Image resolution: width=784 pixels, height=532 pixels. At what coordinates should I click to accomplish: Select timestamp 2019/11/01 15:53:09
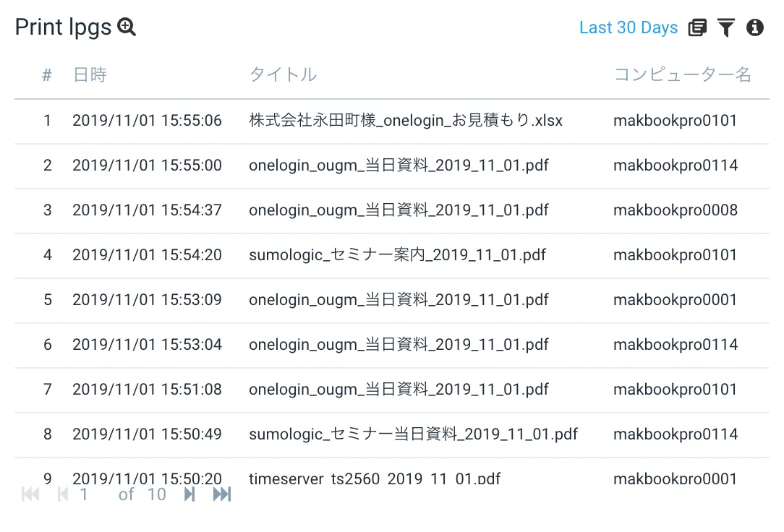147,300
